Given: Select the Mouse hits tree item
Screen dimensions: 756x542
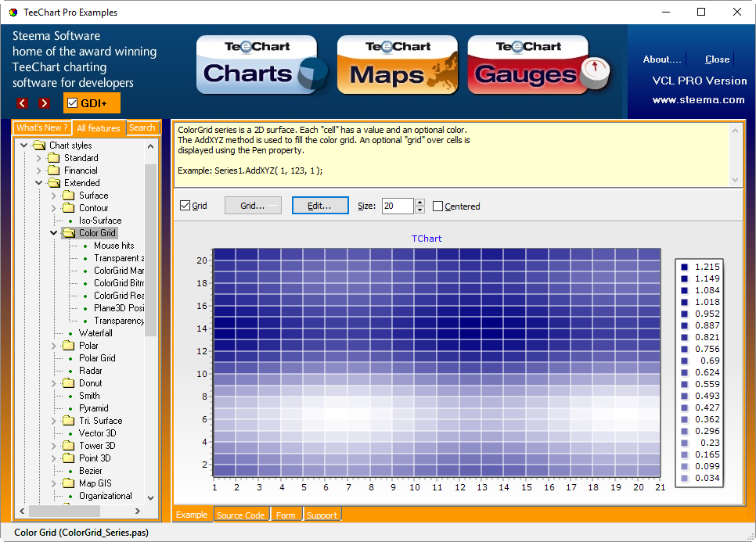Looking at the screenshot, I should [113, 246].
